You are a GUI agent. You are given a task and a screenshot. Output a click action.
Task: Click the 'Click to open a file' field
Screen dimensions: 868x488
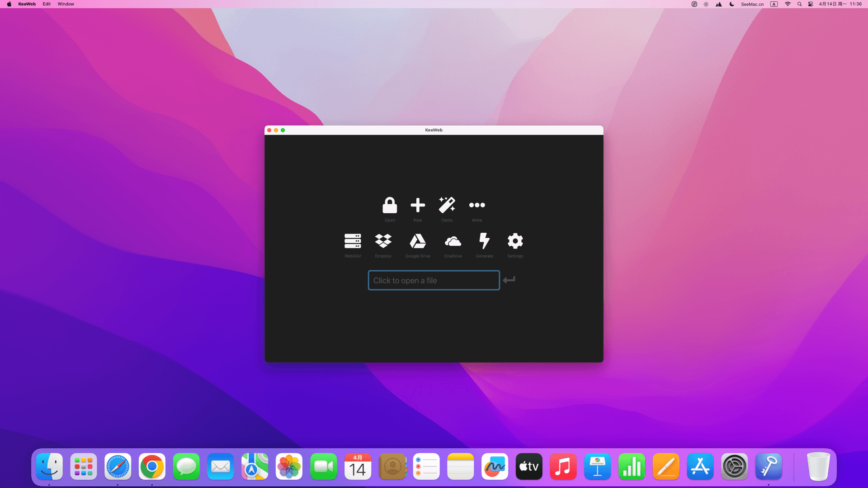[434, 281]
